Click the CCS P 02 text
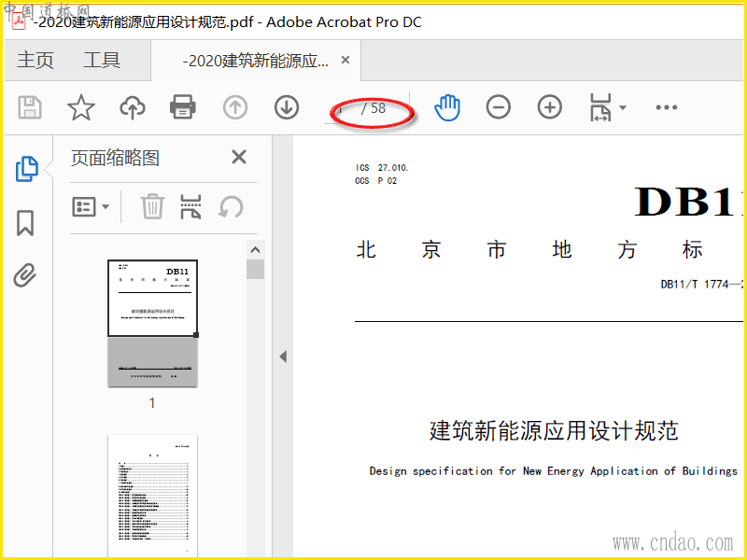 (x=376, y=181)
